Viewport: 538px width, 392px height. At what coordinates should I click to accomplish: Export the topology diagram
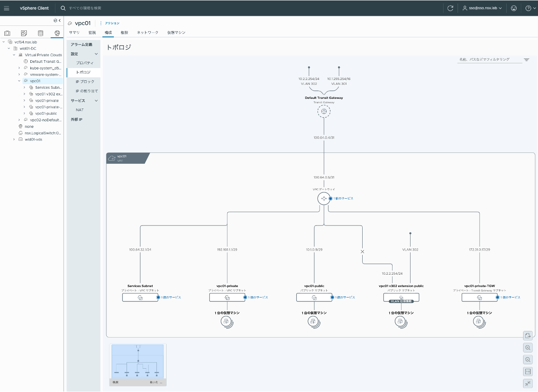click(x=528, y=336)
